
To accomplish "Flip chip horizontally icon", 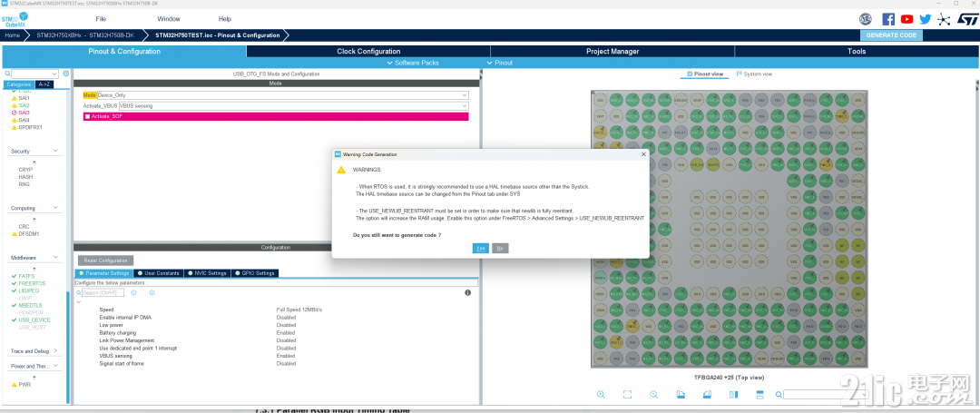I will coord(734,394).
